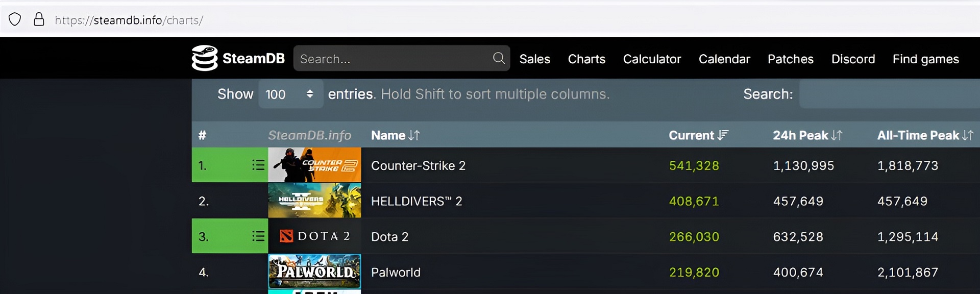Click the Palworld thumbnail image

(314, 271)
